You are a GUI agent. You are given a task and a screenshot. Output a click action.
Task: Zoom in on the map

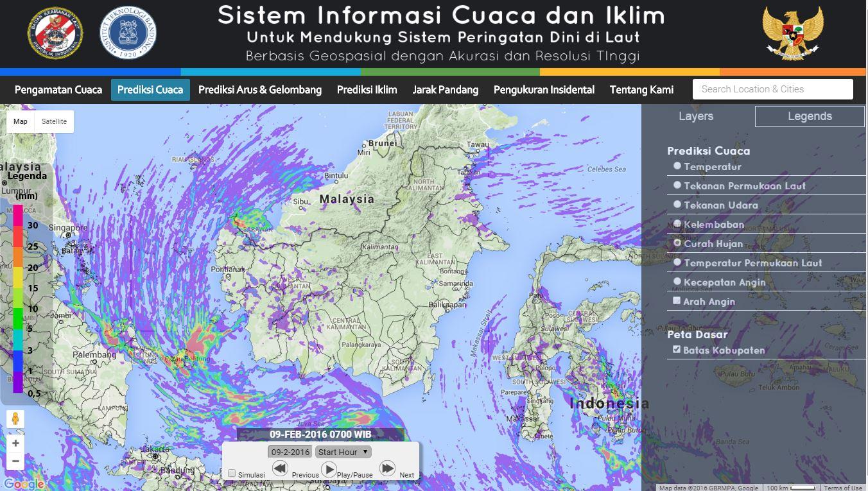(x=15, y=444)
